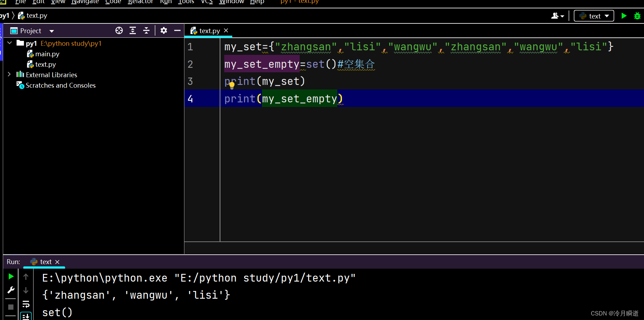This screenshot has height=320, width=644.
Task: Stop the process with the stop square
Action: point(10,307)
